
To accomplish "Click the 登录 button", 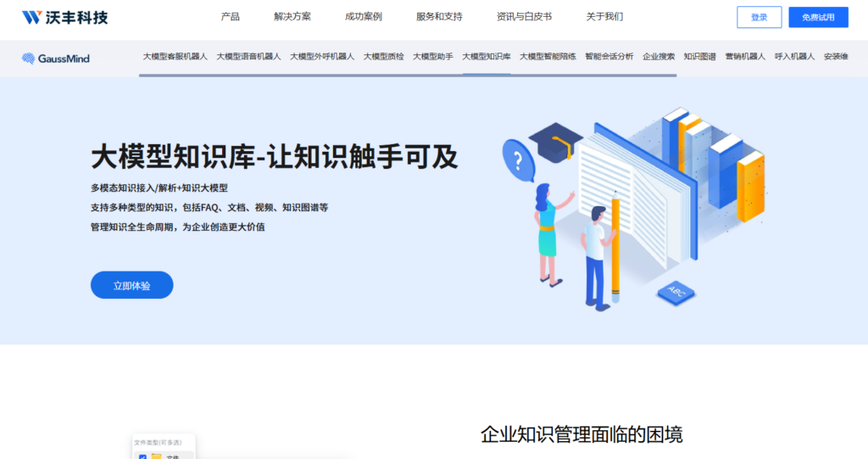I will click(759, 17).
